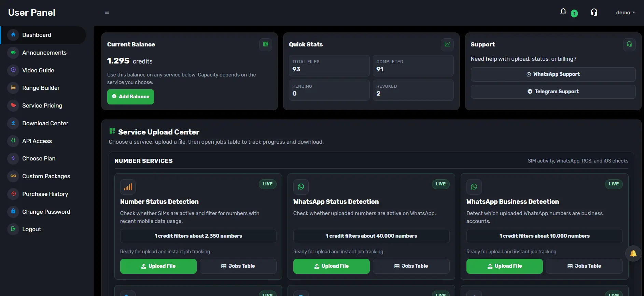Open Change Password page

click(x=43, y=212)
